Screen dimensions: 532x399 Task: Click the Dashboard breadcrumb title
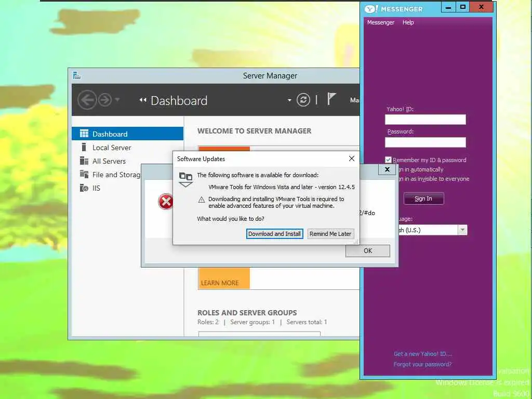[x=179, y=100]
